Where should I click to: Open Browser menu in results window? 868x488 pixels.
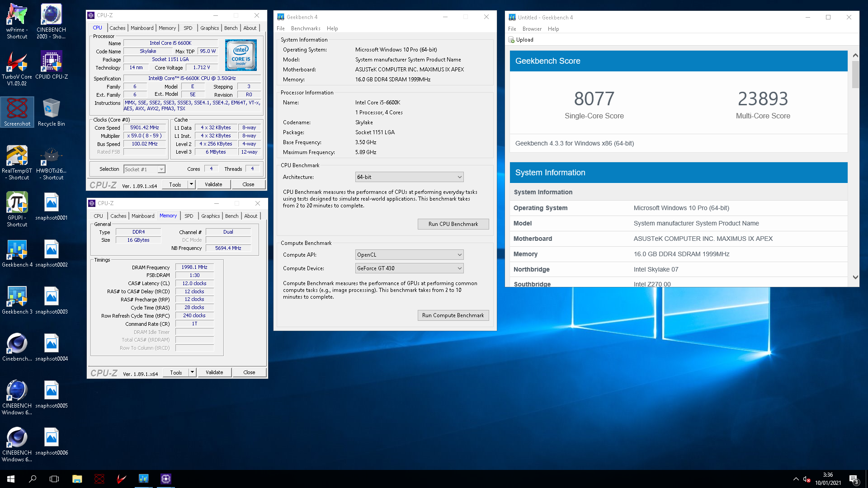point(532,29)
